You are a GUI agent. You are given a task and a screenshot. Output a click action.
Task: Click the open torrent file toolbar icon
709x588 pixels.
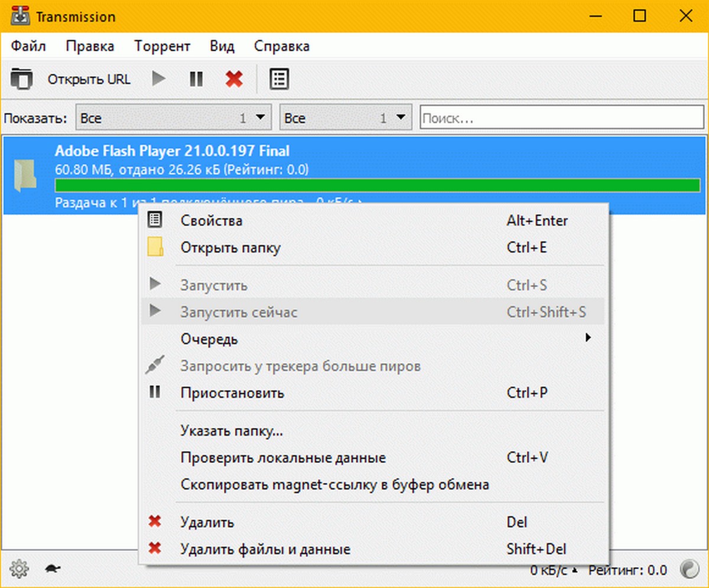point(22,79)
